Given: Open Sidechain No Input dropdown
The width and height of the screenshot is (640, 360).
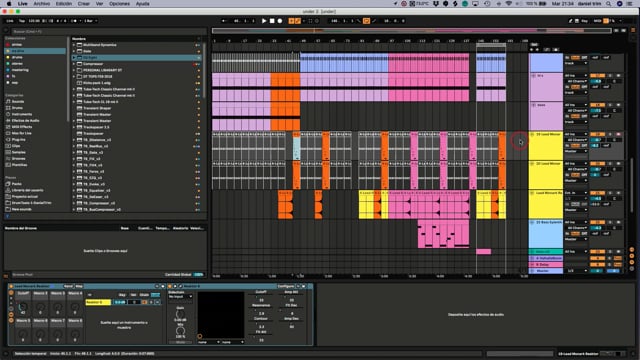Looking at the screenshot, I should [180, 297].
